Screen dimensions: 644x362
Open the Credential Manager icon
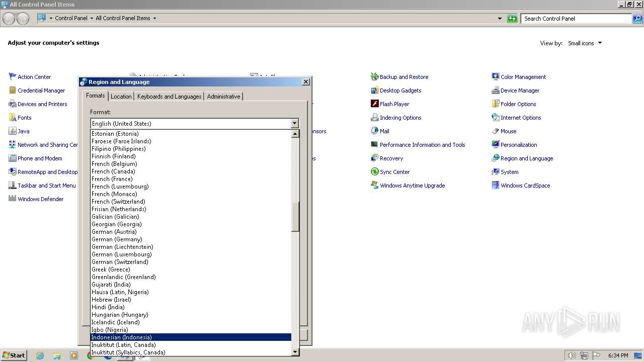click(x=13, y=90)
